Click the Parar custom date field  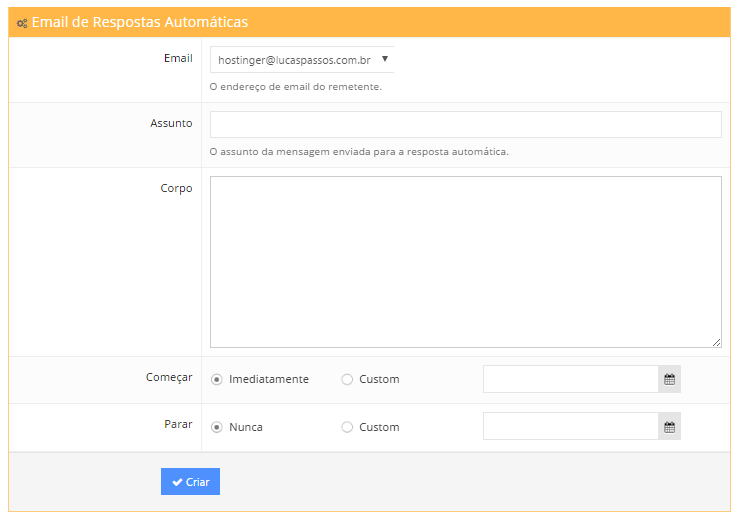(x=570, y=427)
